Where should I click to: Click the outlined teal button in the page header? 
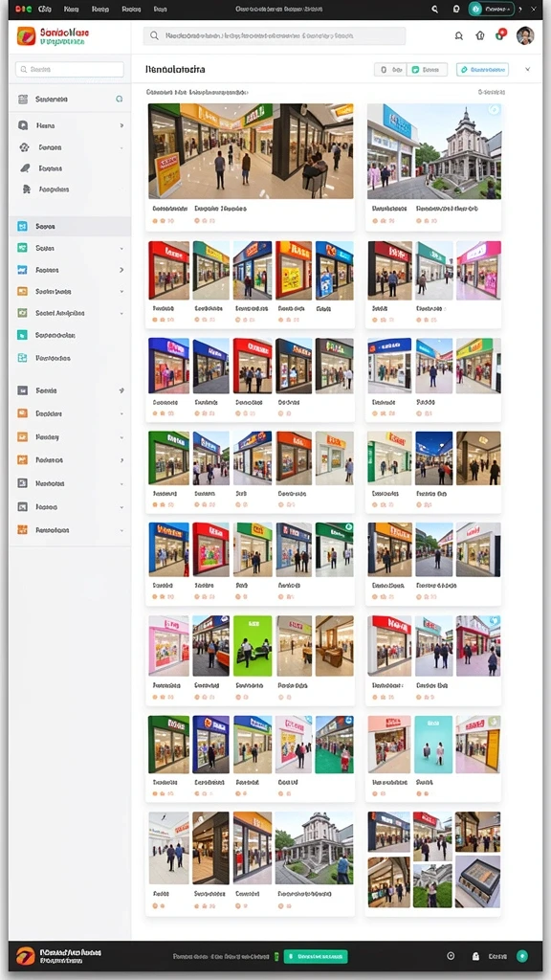(482, 69)
